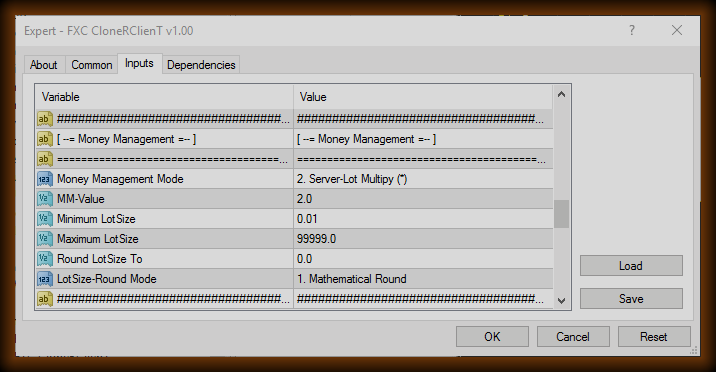716x372 pixels.
Task: Select the MM-Value field showing 2.0
Action: pos(423,199)
